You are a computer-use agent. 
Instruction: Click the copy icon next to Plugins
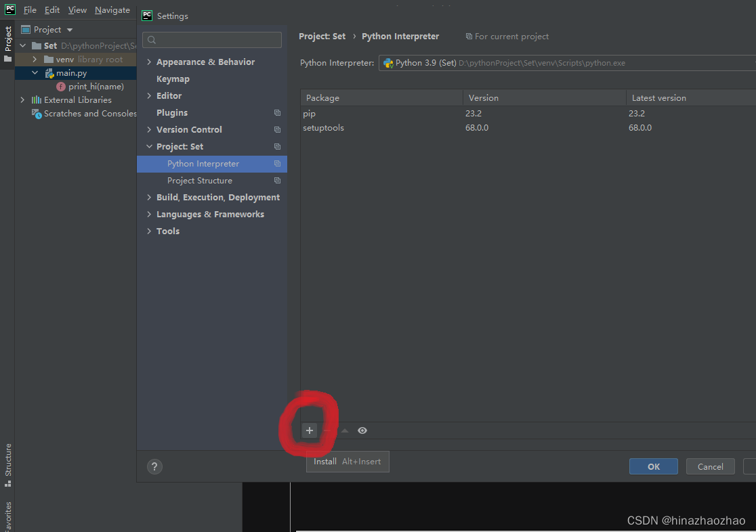click(277, 113)
